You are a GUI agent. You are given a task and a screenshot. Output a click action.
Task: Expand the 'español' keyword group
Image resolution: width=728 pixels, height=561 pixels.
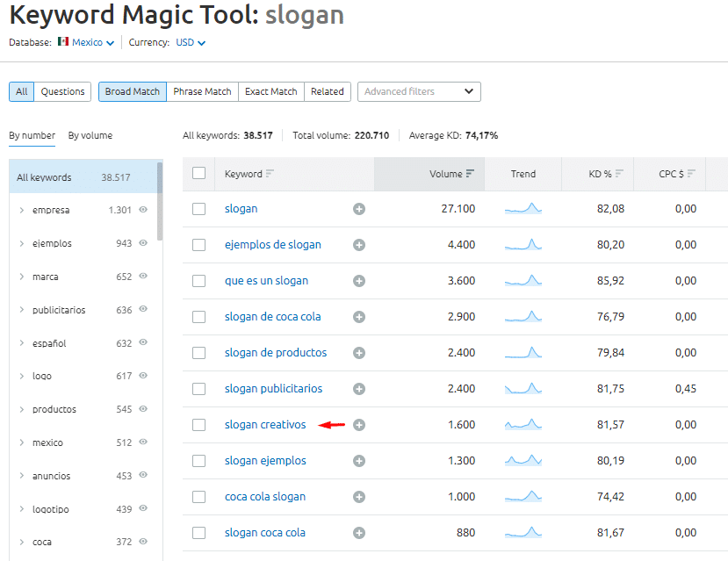point(21,343)
